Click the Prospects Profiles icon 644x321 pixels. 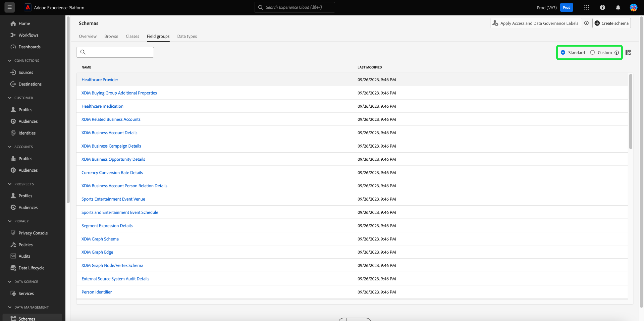(13, 196)
